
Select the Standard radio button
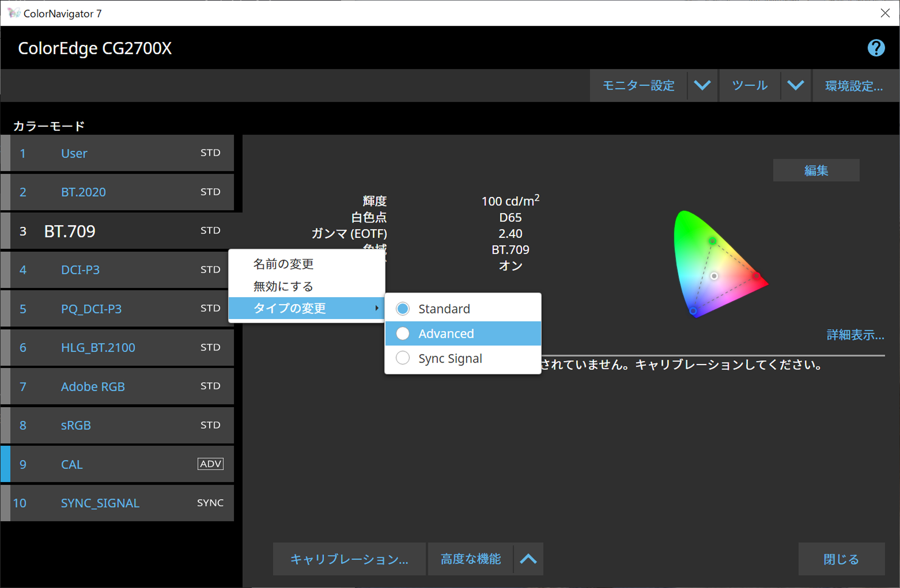(403, 309)
